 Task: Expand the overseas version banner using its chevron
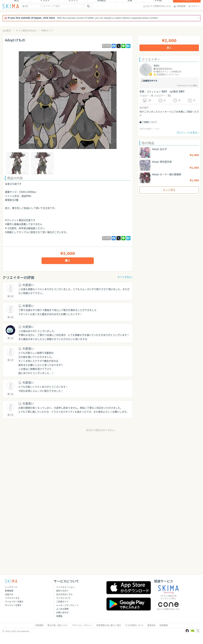tap(198, 18)
